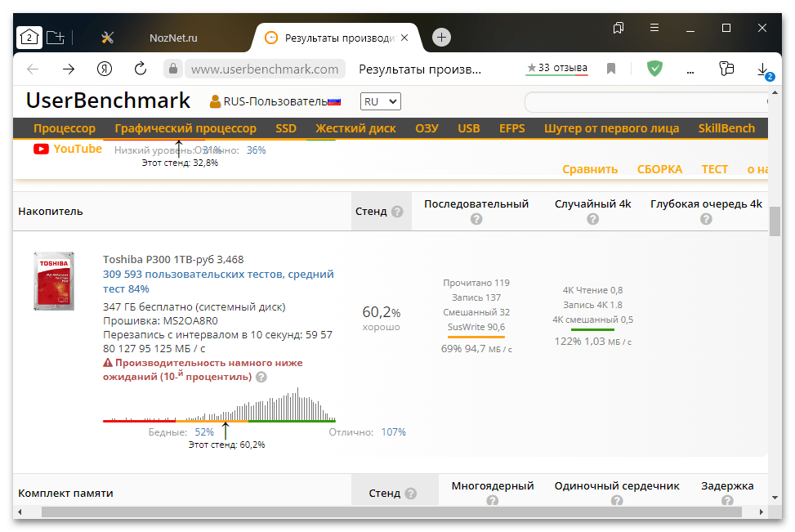Open the SSD menu item
This screenshot has height=532, width=795.
coord(286,128)
